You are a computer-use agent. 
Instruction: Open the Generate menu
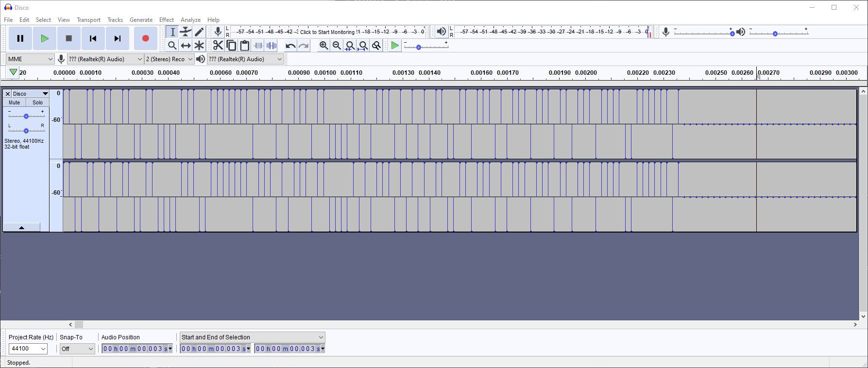[141, 20]
